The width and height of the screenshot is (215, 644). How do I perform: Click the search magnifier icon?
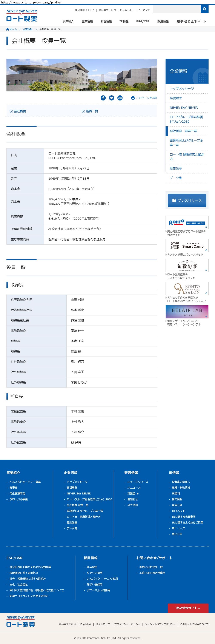coord(204,9)
